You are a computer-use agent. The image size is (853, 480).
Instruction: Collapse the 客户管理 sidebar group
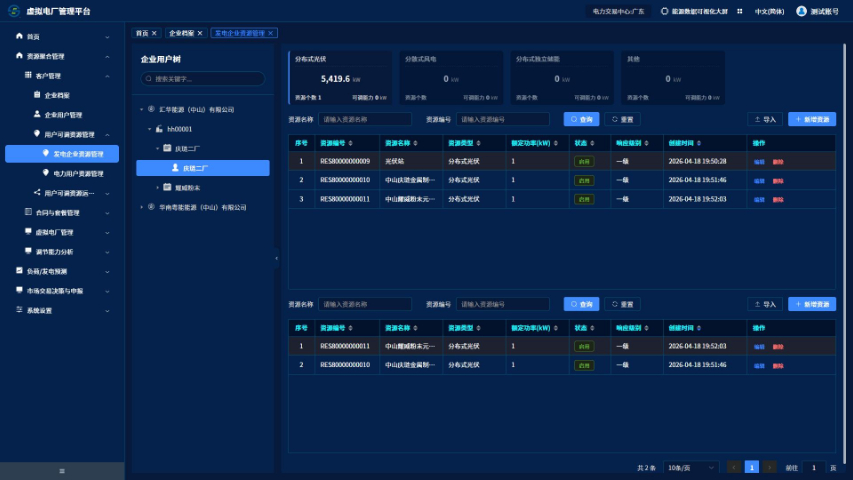point(107,76)
